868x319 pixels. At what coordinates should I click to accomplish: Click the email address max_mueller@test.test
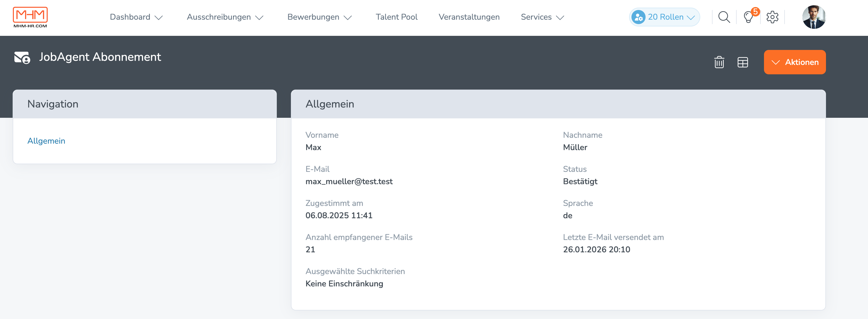pyautogui.click(x=349, y=181)
